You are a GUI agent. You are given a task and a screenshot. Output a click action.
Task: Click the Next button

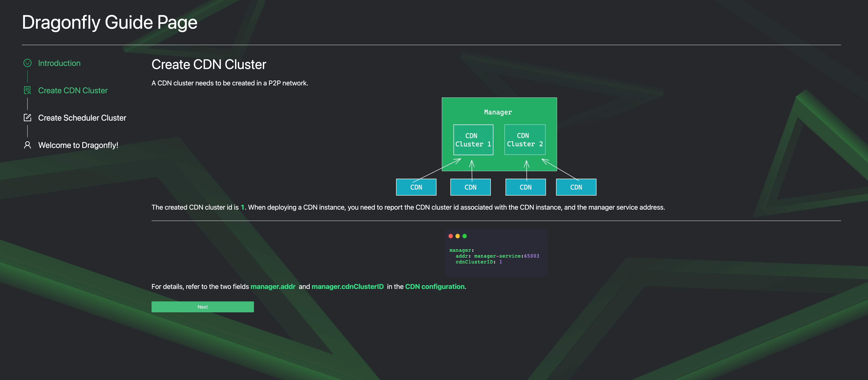click(203, 307)
